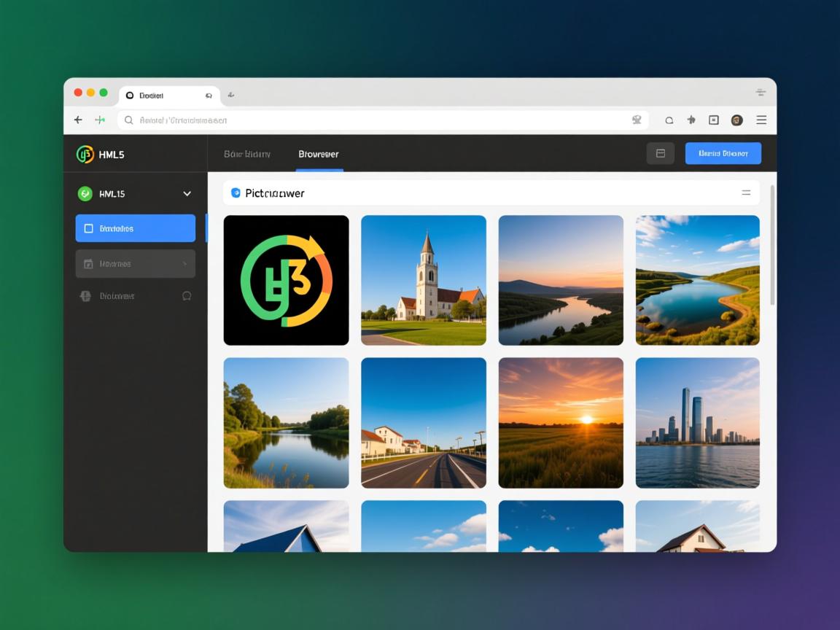Click the blue button in the top-right header

(723, 153)
